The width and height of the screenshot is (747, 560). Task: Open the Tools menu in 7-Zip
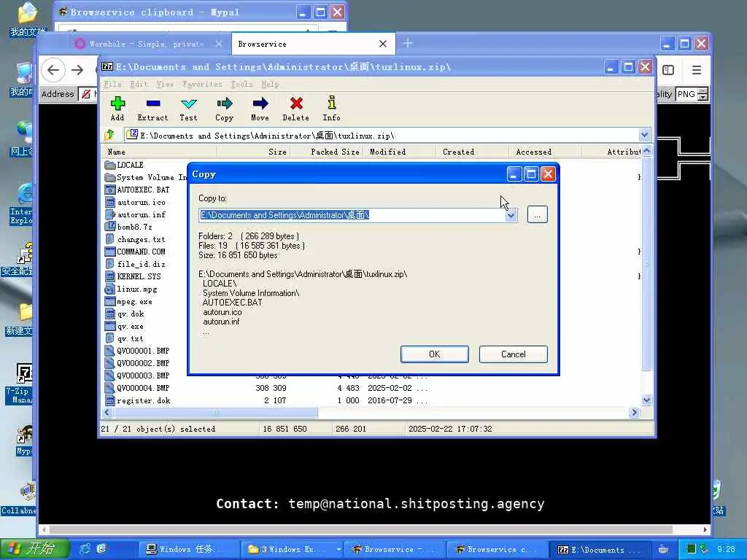click(241, 85)
